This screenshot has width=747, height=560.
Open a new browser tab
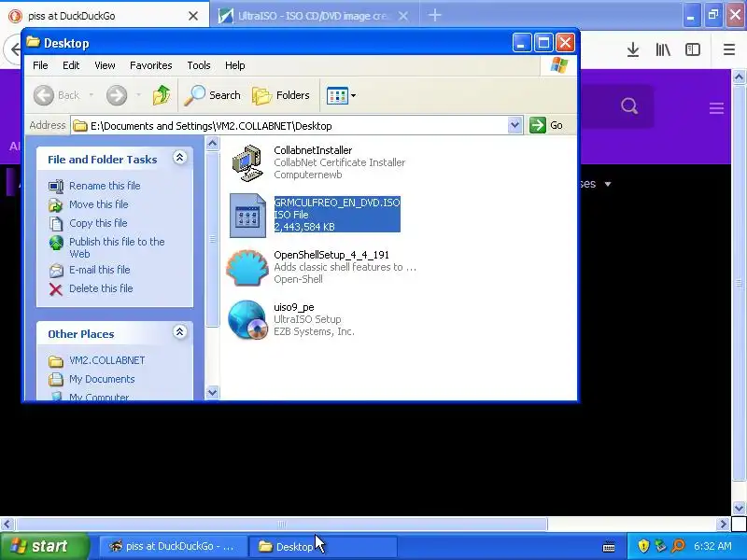click(434, 15)
